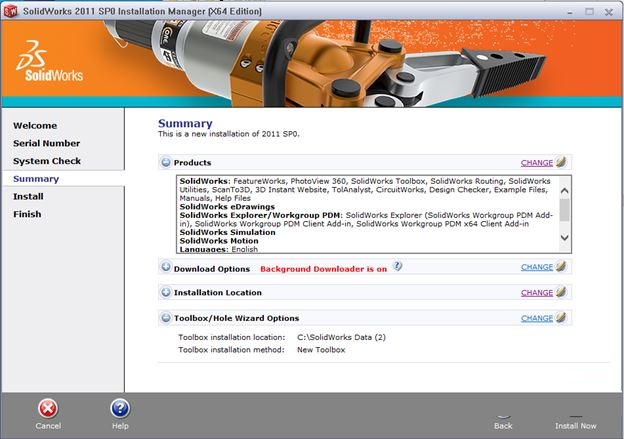Click the products list scroll down arrow

pyautogui.click(x=564, y=238)
